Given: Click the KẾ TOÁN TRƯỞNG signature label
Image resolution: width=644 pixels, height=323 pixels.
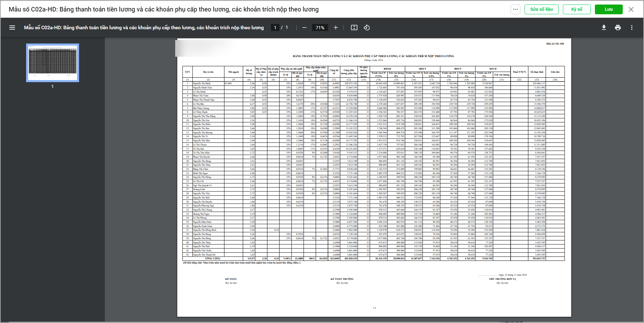Looking at the screenshot, I should (x=342, y=279).
